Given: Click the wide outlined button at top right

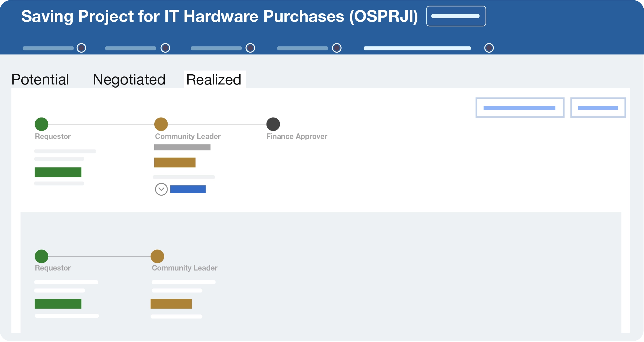Looking at the screenshot, I should coord(520,108).
